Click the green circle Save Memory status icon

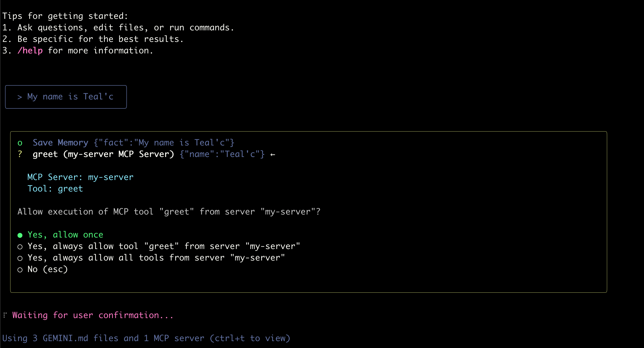[20, 143]
